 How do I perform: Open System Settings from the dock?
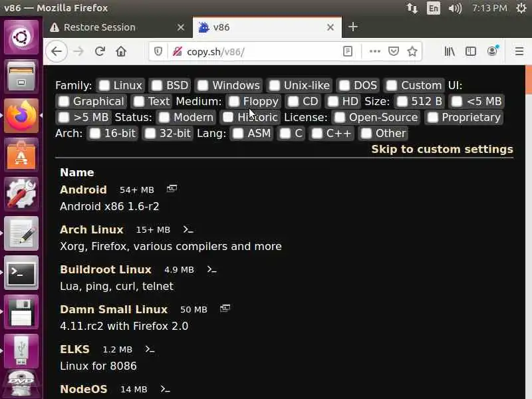tap(21, 194)
